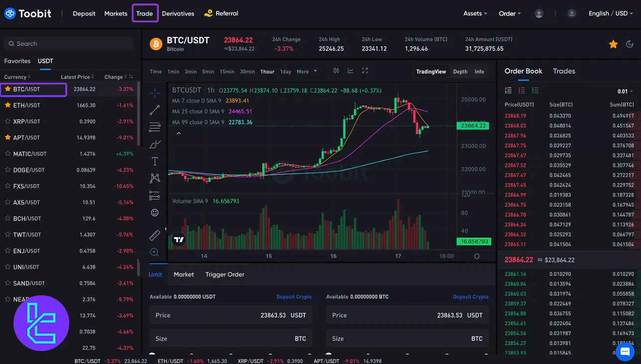Viewport: 641px width, 364px height.
Task: Focus the pair Search field
Action: point(69,43)
